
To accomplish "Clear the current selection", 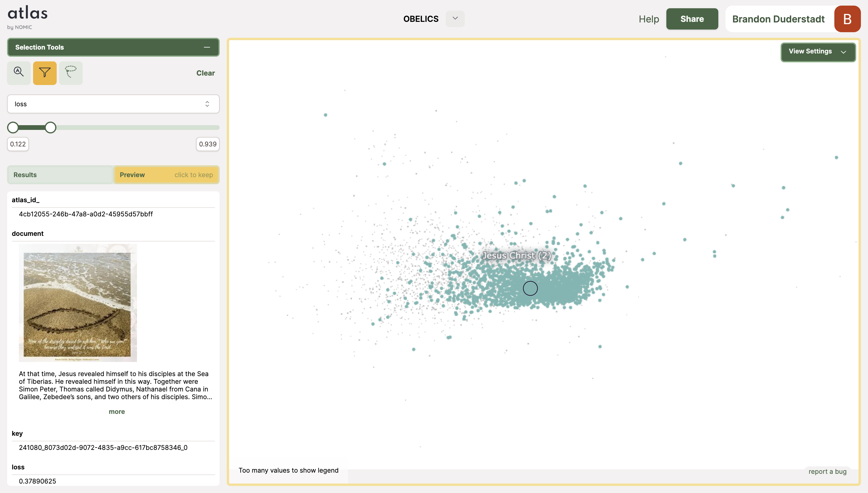I will (205, 73).
